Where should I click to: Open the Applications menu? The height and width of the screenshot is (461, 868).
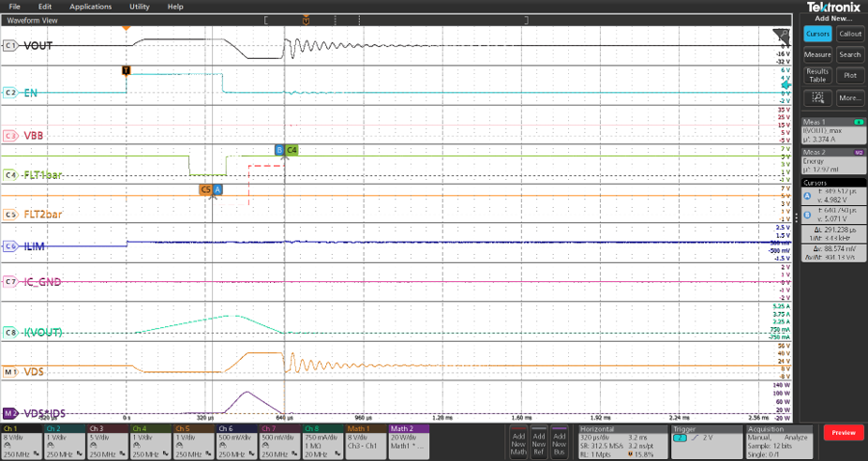point(90,7)
